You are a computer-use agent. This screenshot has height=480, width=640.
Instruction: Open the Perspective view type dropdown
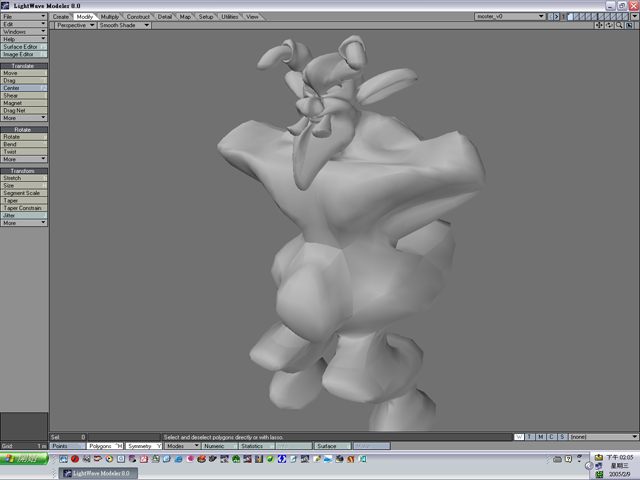coord(75,25)
